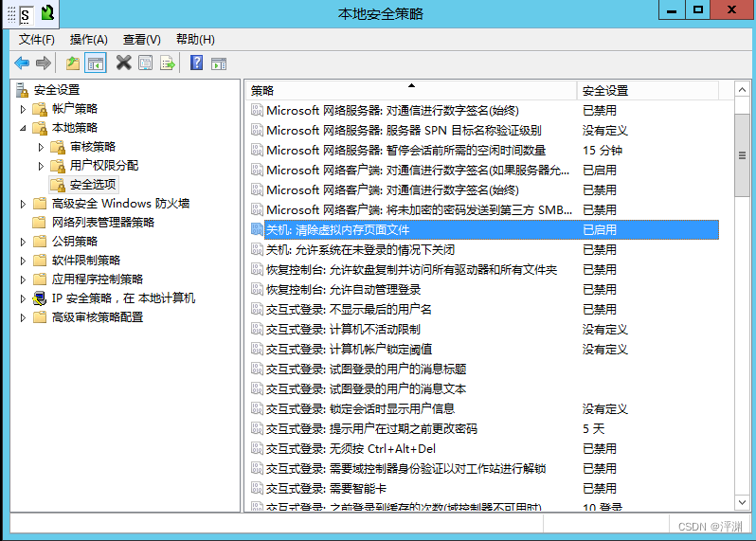The height and width of the screenshot is (541, 756).
Task: Click the blue Help question mark icon
Action: (197, 63)
